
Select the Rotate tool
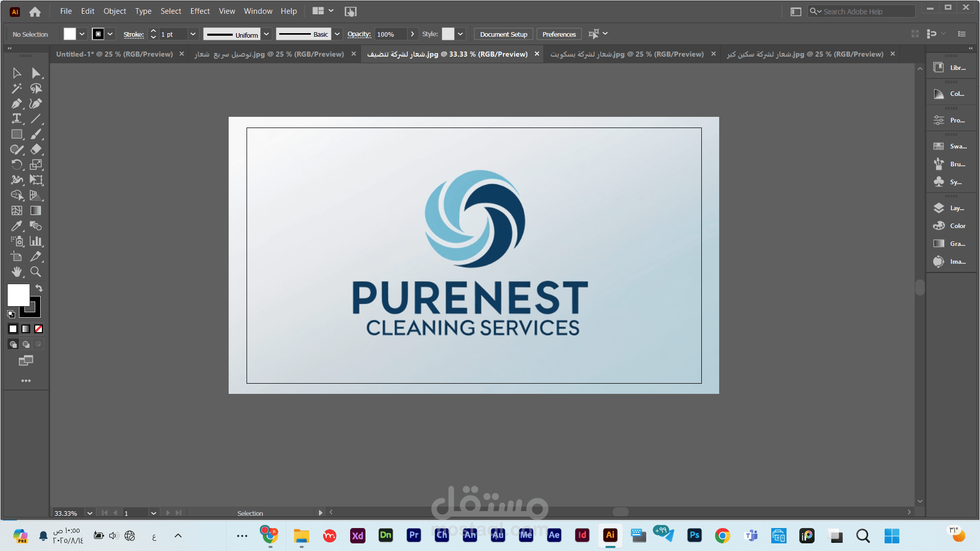(x=17, y=165)
